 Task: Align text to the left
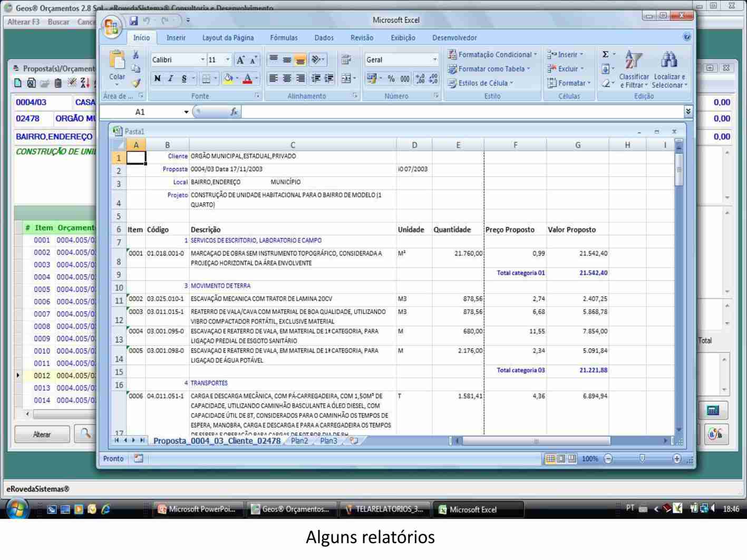pos(274,78)
